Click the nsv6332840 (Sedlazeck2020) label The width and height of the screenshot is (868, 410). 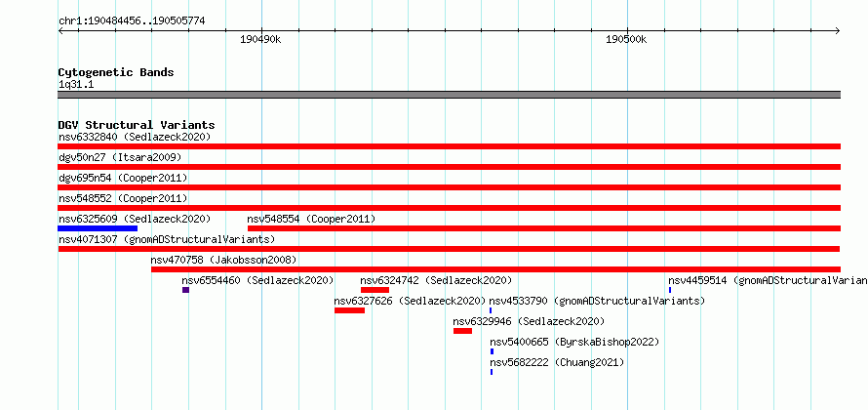pos(135,137)
